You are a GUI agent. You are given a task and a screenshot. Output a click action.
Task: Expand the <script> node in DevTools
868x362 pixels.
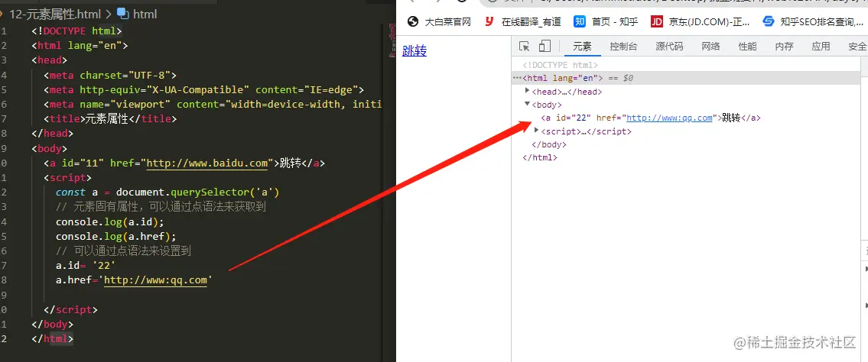click(536, 131)
